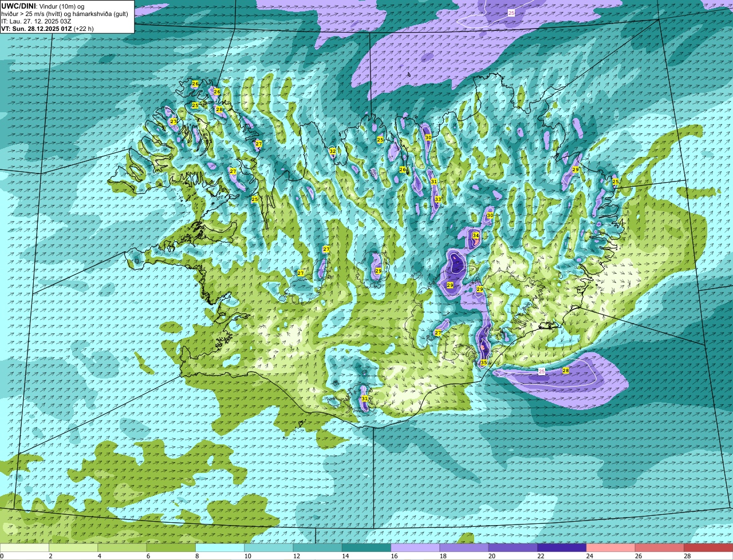The image size is (733, 560).
Task: Pick the 14–16 m/s dark teal scale swatch
Action: [366, 547]
